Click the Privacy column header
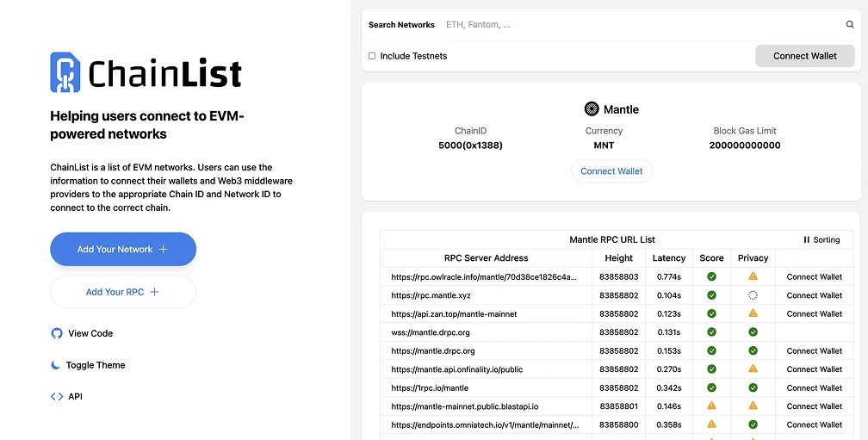 point(753,258)
